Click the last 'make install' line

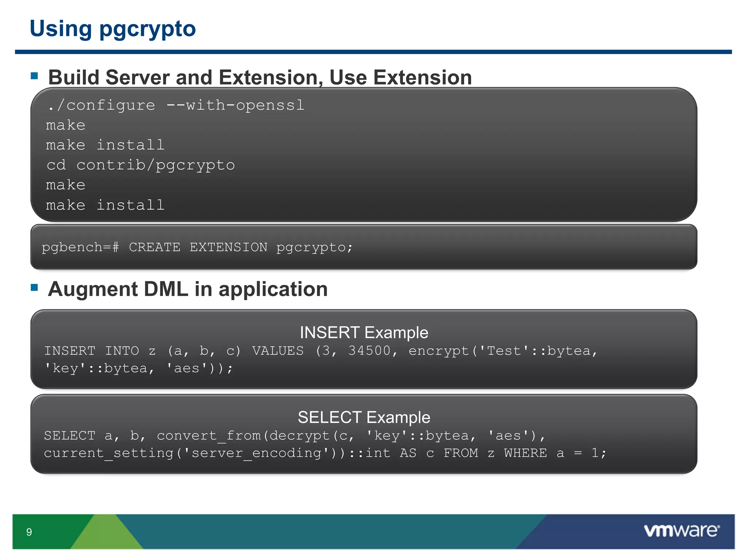point(105,205)
